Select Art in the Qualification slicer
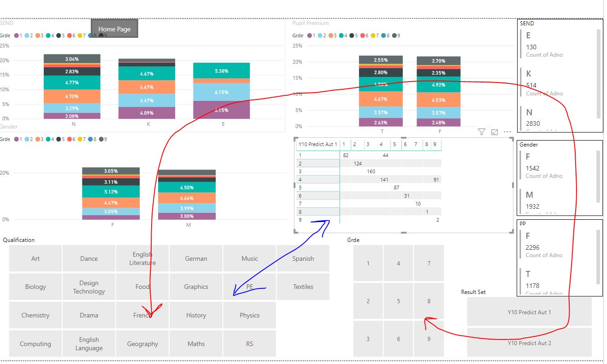The image size is (607, 364). click(x=35, y=258)
